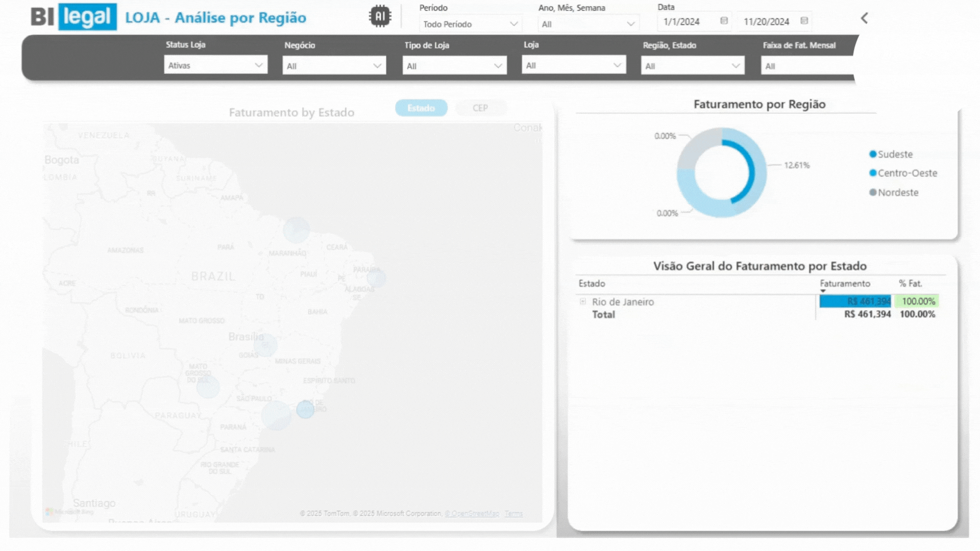Viewport: 980px width, 551px height.
Task: Click the Faturamento column sort arrow
Action: point(823,291)
